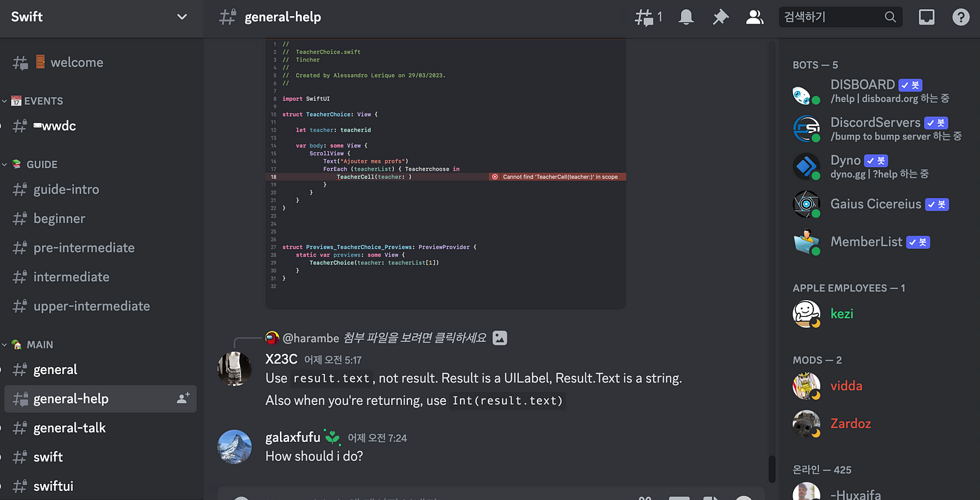Click Zardoz's avatar

click(806, 424)
